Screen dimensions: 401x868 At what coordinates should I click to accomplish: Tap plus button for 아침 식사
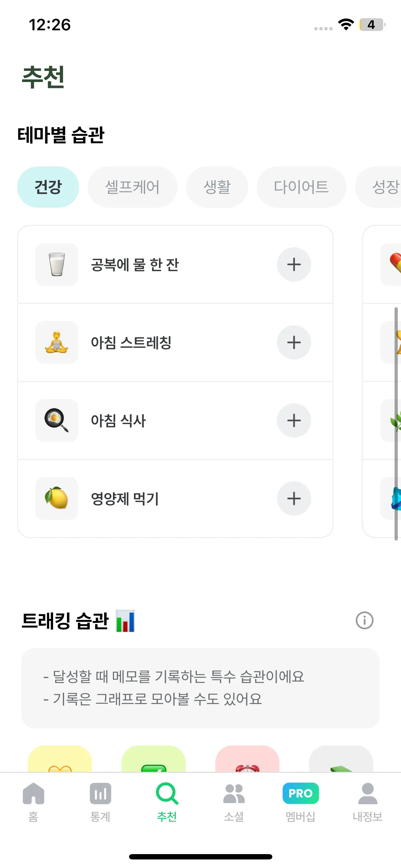[x=294, y=420]
